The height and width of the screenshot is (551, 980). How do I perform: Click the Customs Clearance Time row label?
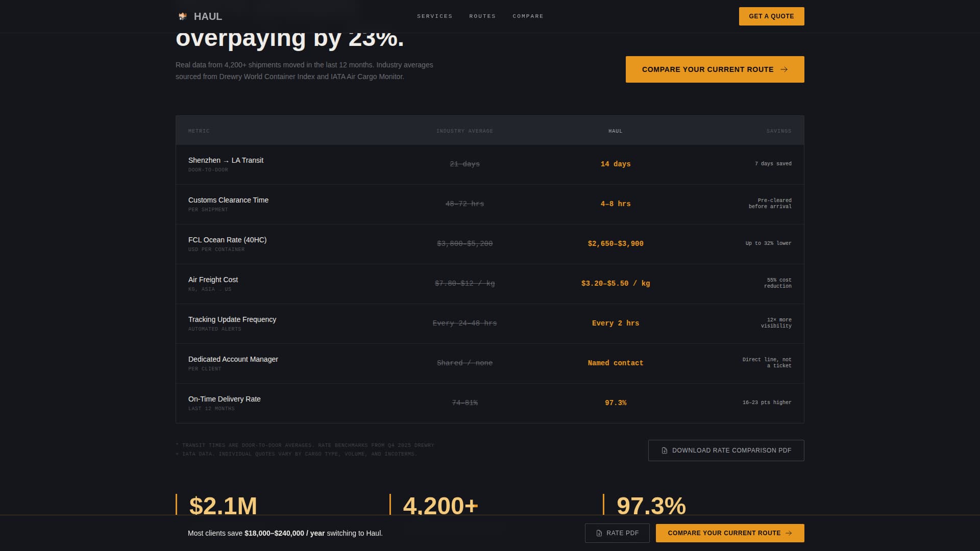[x=228, y=200]
